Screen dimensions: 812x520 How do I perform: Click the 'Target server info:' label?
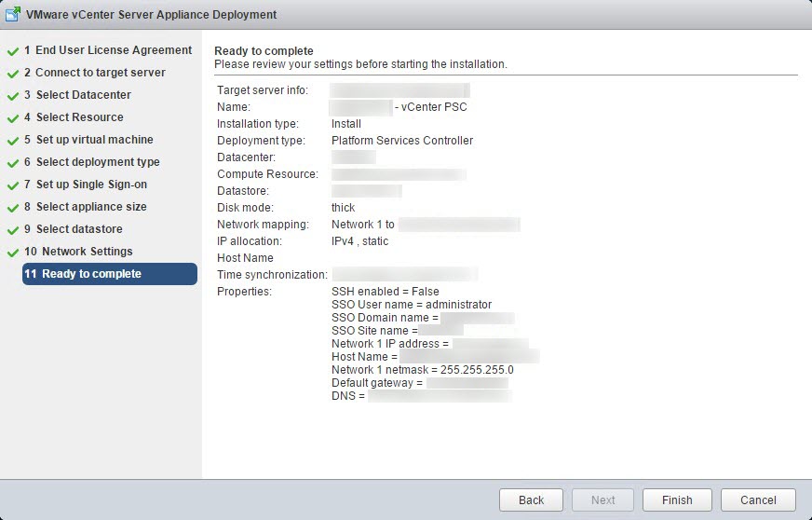coord(263,90)
